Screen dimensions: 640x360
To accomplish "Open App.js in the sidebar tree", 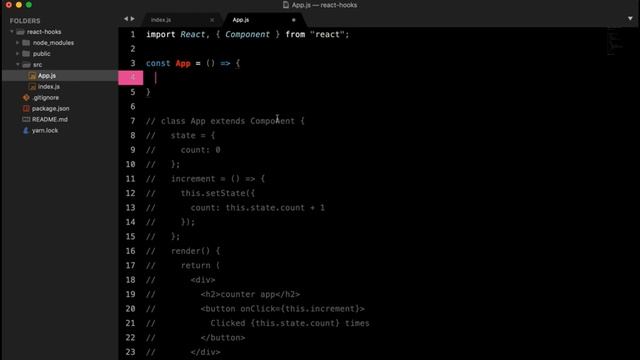I will tap(47, 76).
